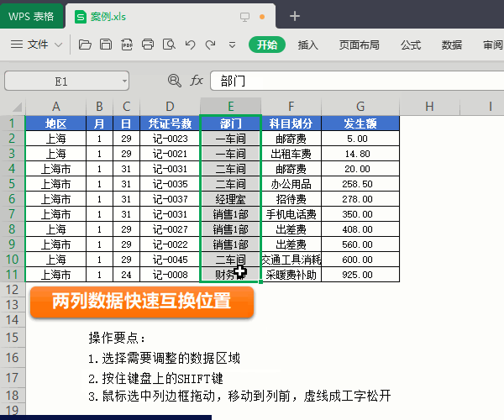
Task: Select the 开始 ribbon tab
Action: pyautogui.click(x=267, y=45)
